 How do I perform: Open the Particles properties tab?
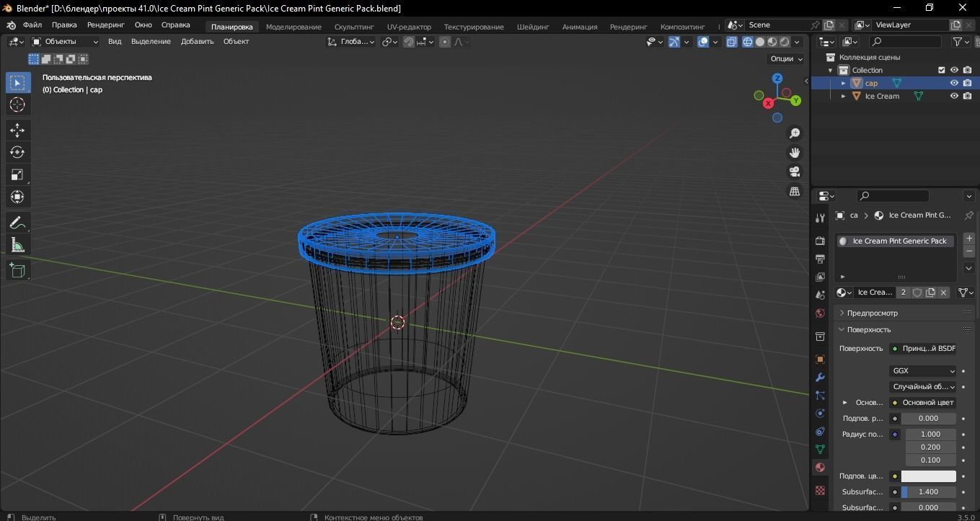(820, 395)
